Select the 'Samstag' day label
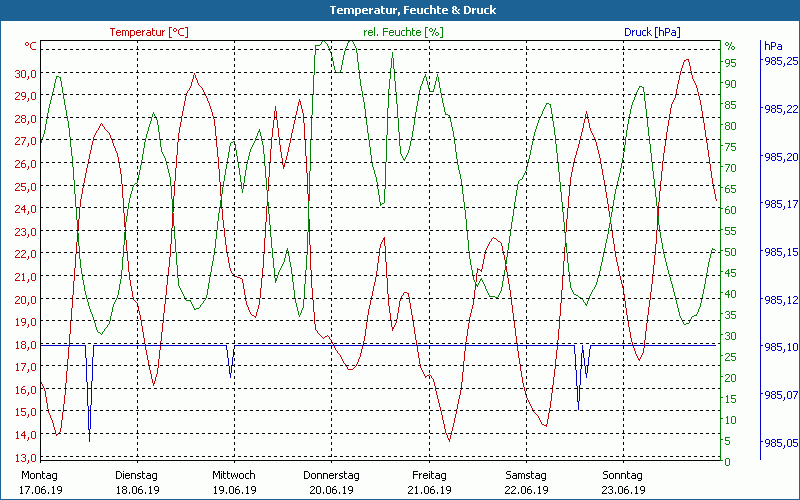The image size is (800, 500). tap(525, 475)
